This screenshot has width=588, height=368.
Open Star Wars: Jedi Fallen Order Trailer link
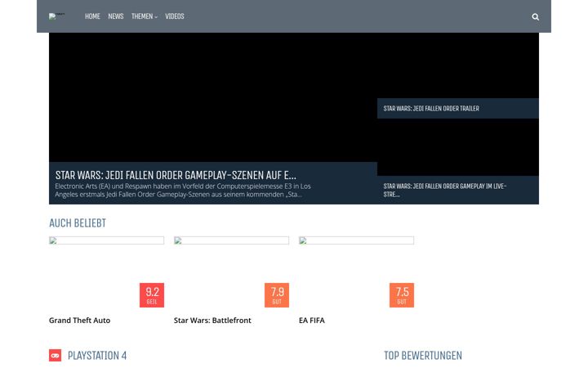click(431, 109)
